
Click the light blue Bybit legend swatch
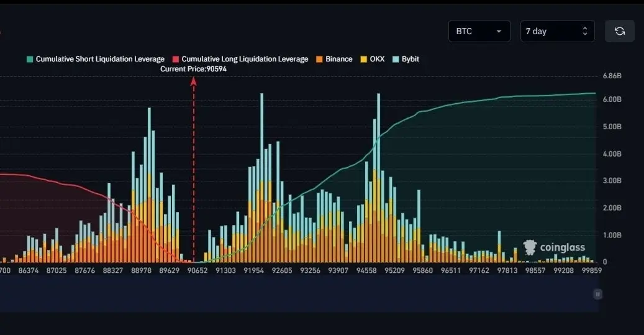click(x=396, y=59)
